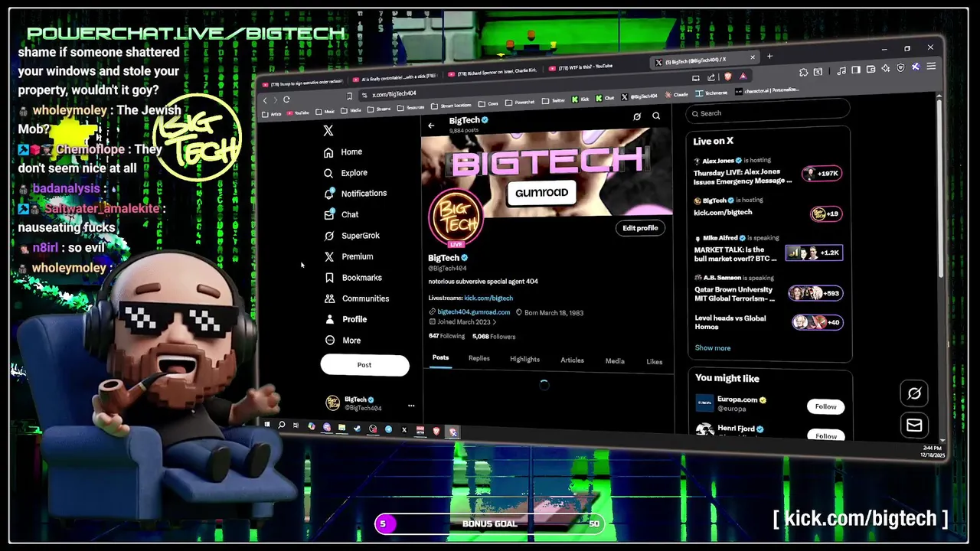Switch to Posts tab
This screenshot has width=980, height=551.
click(x=440, y=357)
